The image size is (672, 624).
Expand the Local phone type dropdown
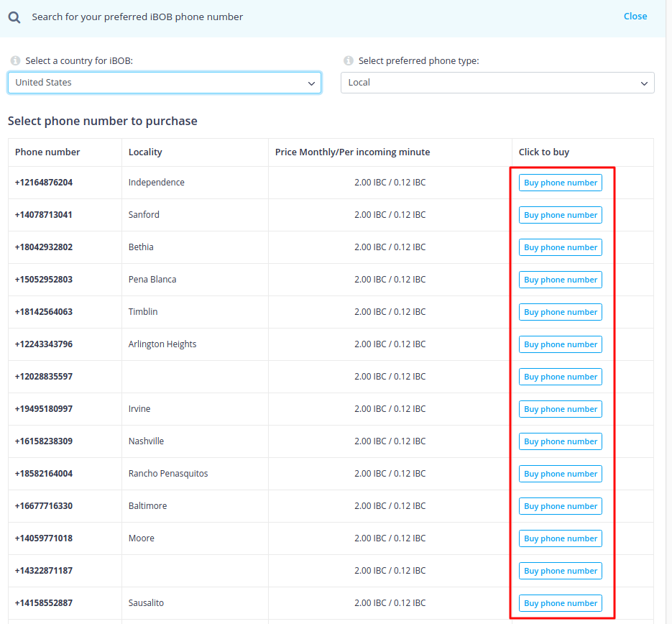(x=497, y=83)
